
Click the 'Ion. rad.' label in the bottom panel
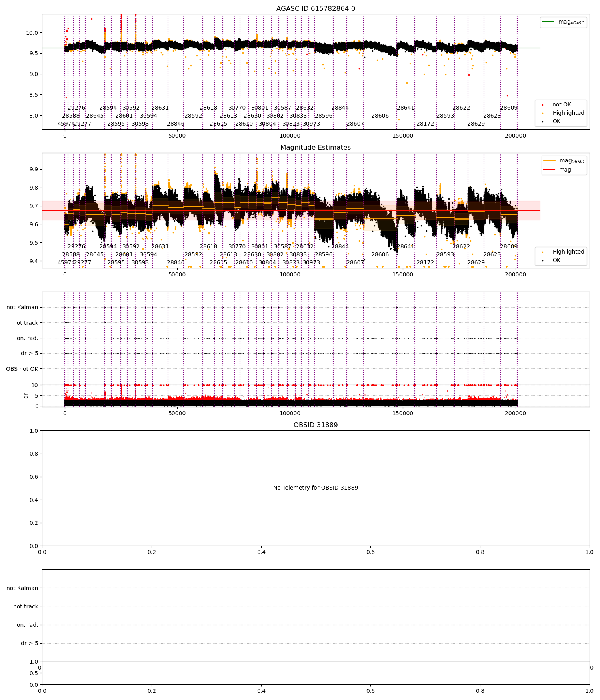point(27,625)
